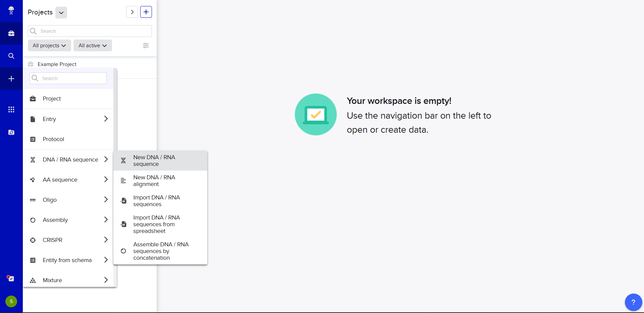Select Protocol from the create menu

tap(53, 139)
